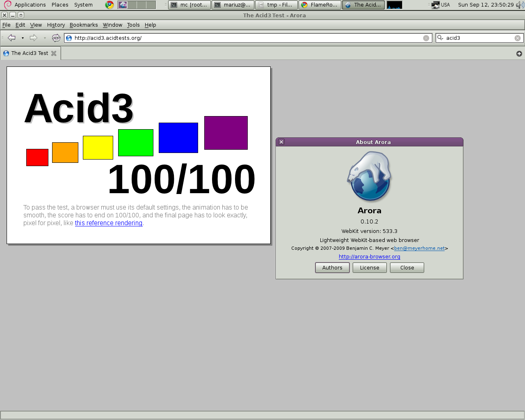The width and height of the screenshot is (525, 420).
Task: Click the red square on Acid3 page
Action: (37, 157)
